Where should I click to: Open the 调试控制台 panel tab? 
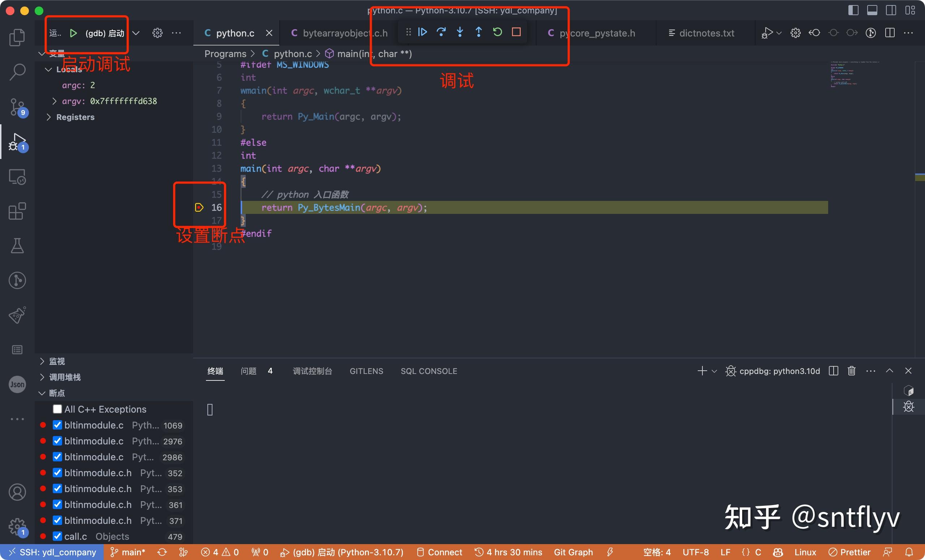(312, 371)
